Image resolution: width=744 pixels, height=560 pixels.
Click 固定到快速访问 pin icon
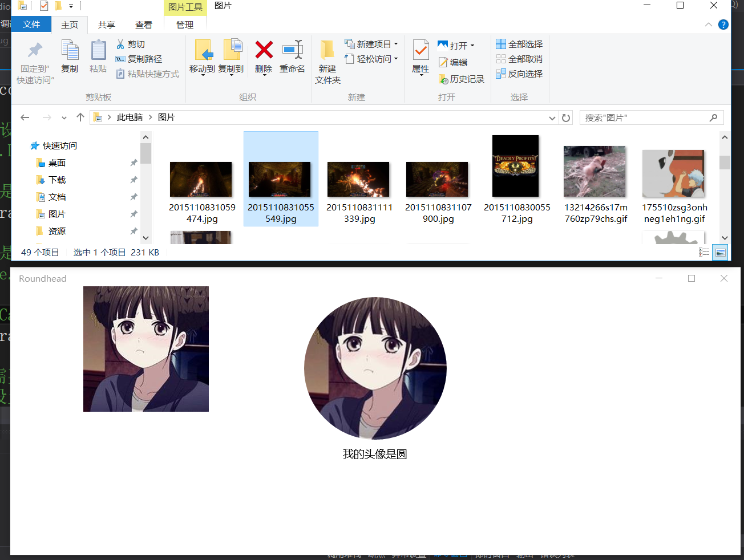(35, 50)
